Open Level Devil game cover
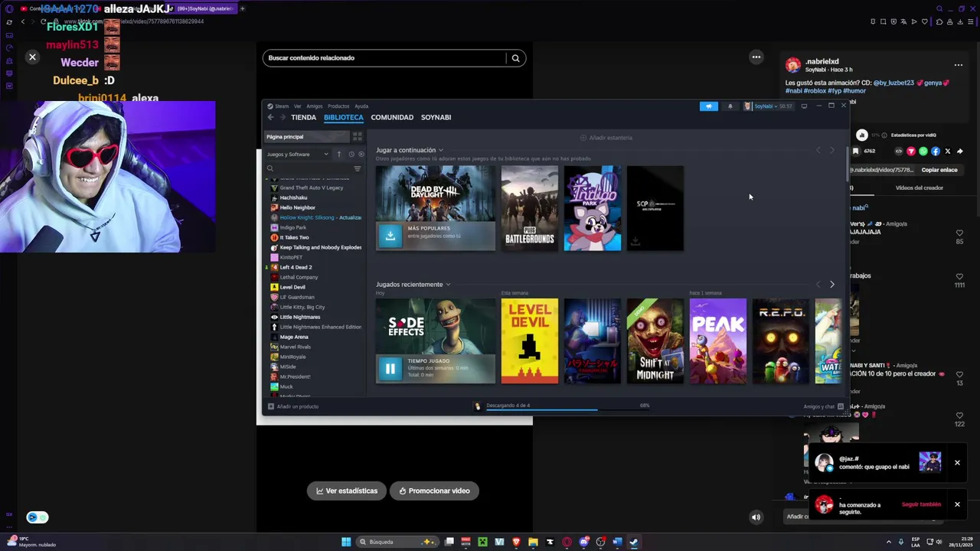This screenshot has width=980, height=551. (x=530, y=341)
